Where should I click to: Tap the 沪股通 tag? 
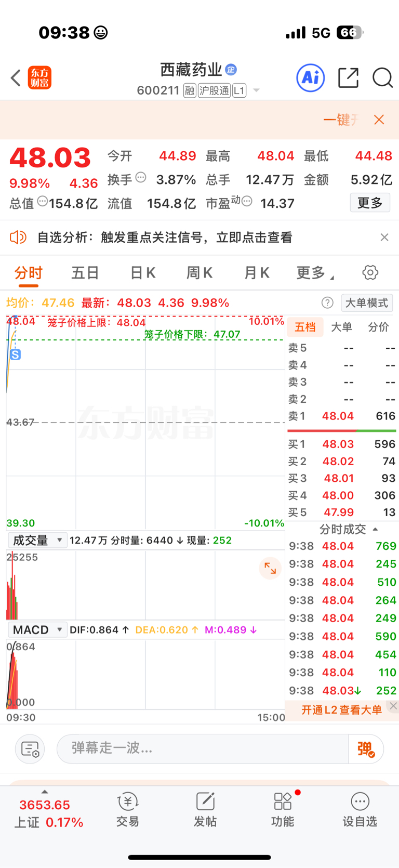(x=214, y=90)
